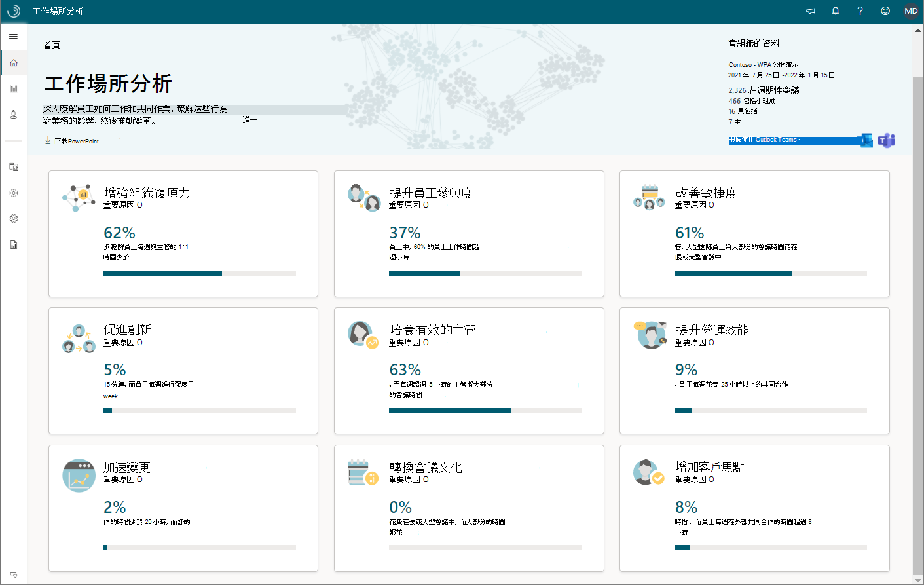This screenshot has width=924, height=585.
Task: Open the 加速變更 card title
Action: tap(127, 468)
